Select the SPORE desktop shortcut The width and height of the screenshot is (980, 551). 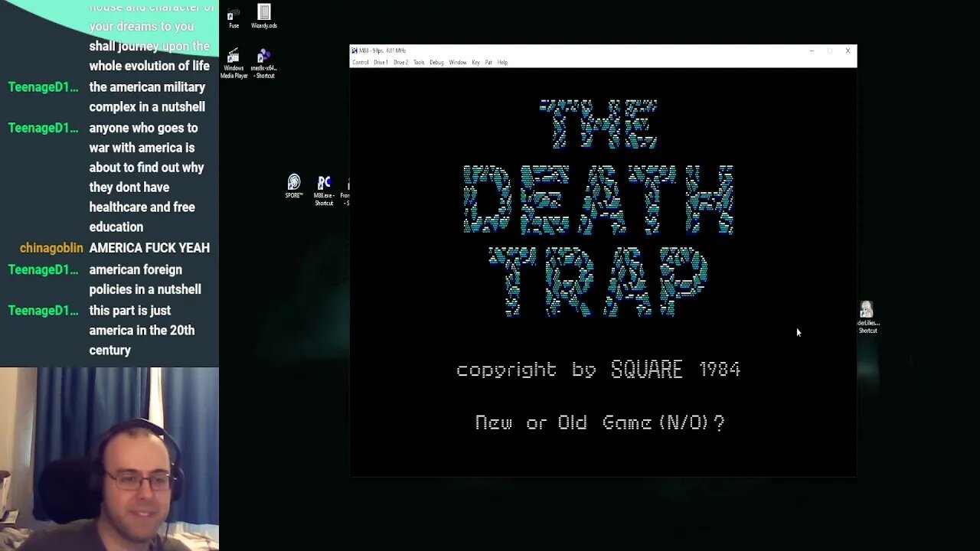(294, 187)
